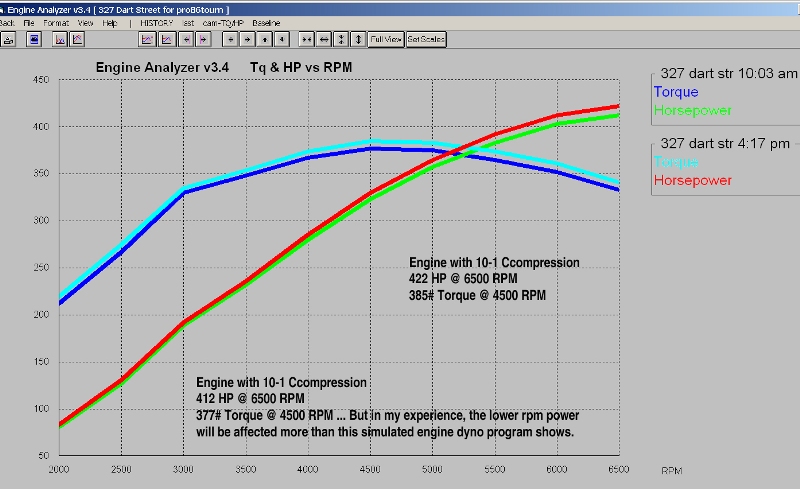Click the 4500 value on the RPM axis
The width and height of the screenshot is (800, 489).
(370, 469)
